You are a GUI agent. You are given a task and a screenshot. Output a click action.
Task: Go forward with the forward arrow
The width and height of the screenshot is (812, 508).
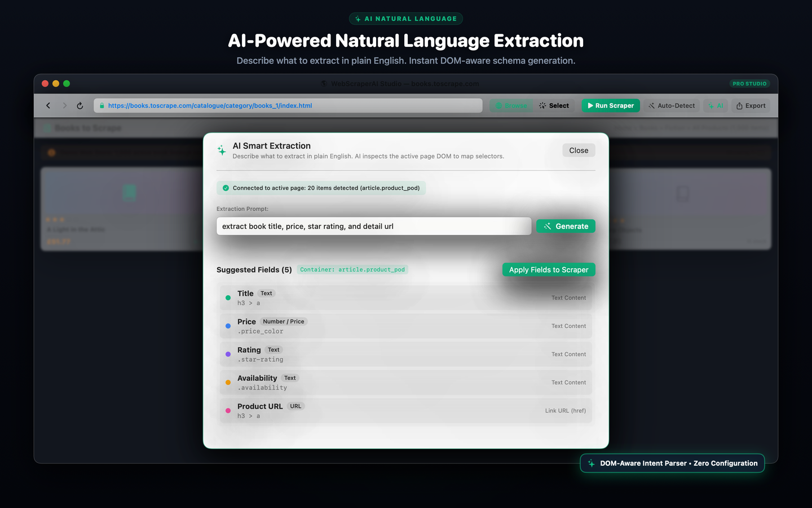click(64, 106)
